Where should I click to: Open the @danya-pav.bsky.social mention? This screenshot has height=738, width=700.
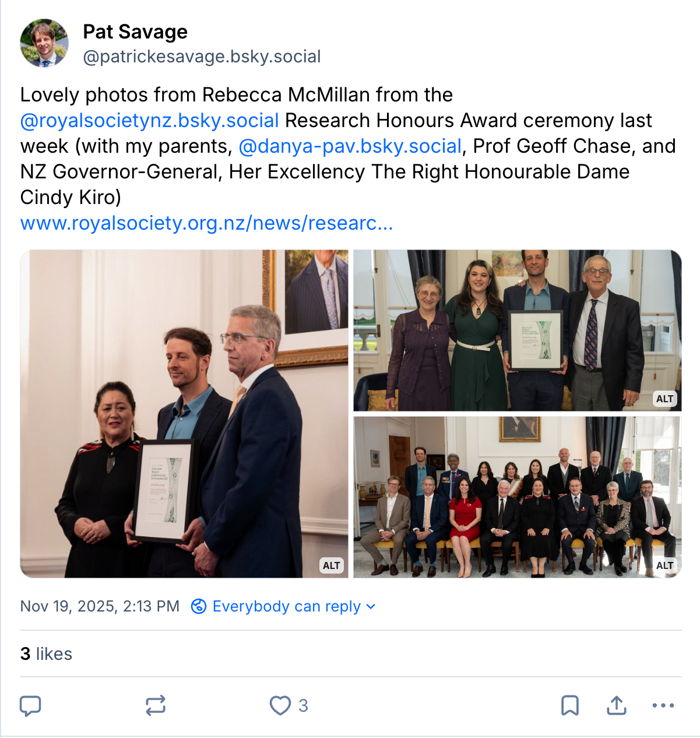[350, 146]
